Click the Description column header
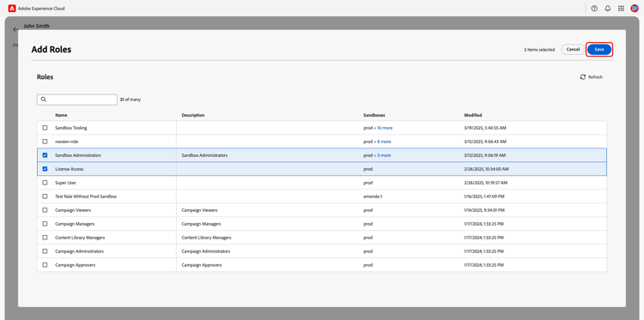The image size is (644, 320). coord(193,115)
